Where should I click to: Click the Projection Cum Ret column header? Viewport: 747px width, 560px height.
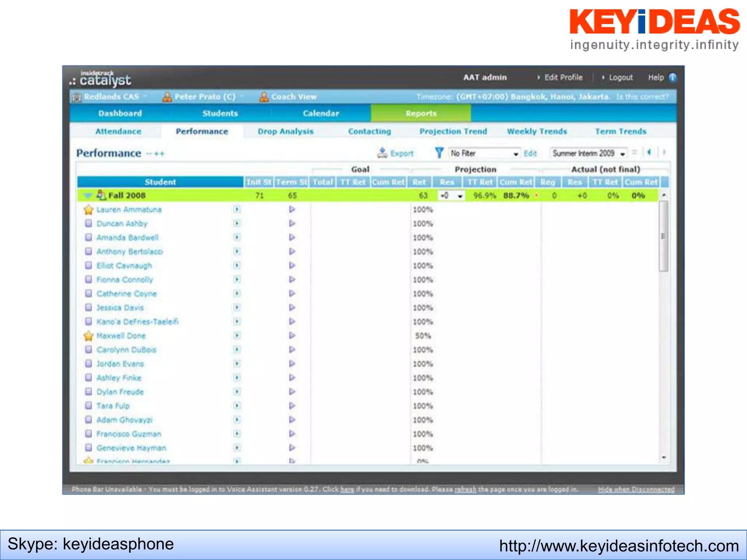[516, 182]
